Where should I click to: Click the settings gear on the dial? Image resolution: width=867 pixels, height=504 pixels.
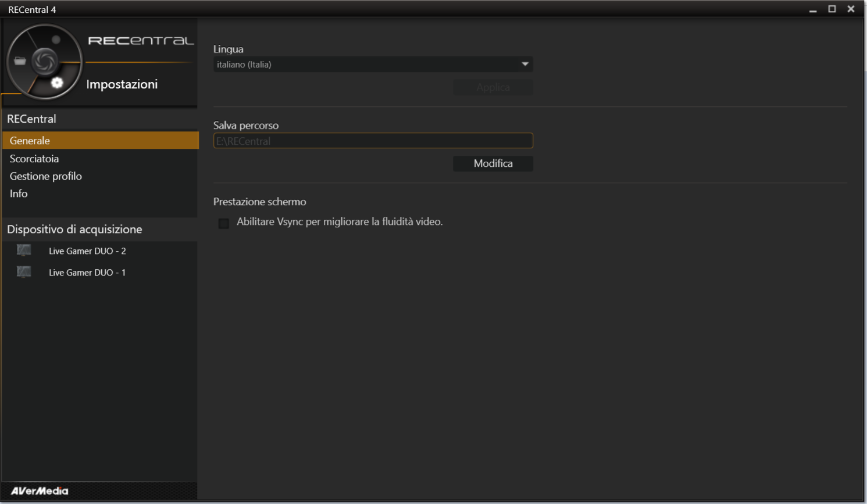(56, 83)
